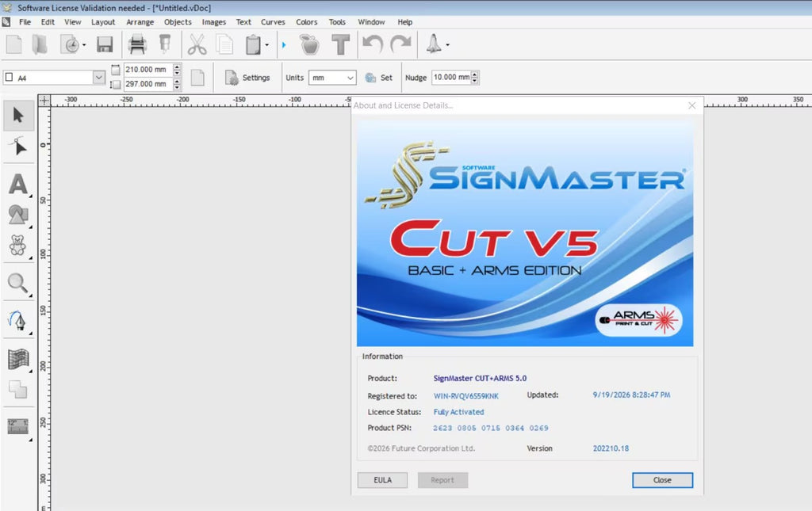Select the pen drawing tool
Viewport: 812px width, 511px height.
point(19,321)
